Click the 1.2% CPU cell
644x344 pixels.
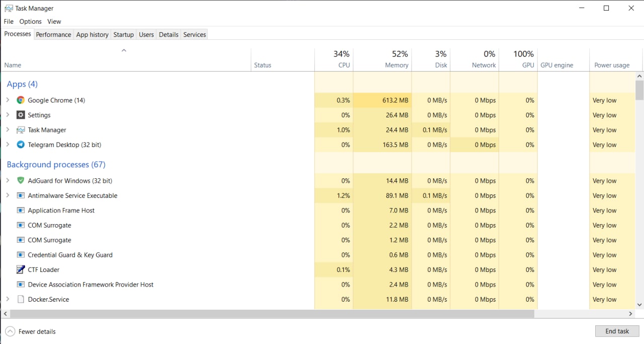(334, 195)
